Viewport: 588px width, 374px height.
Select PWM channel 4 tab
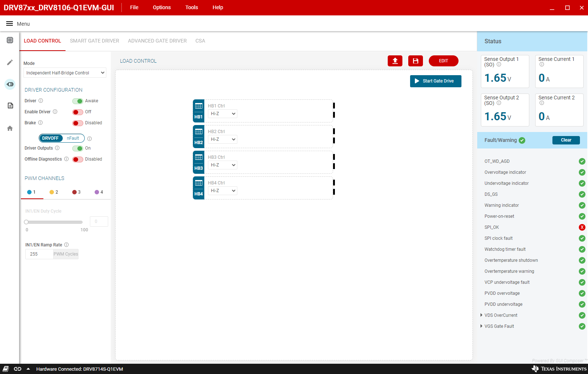tap(99, 192)
